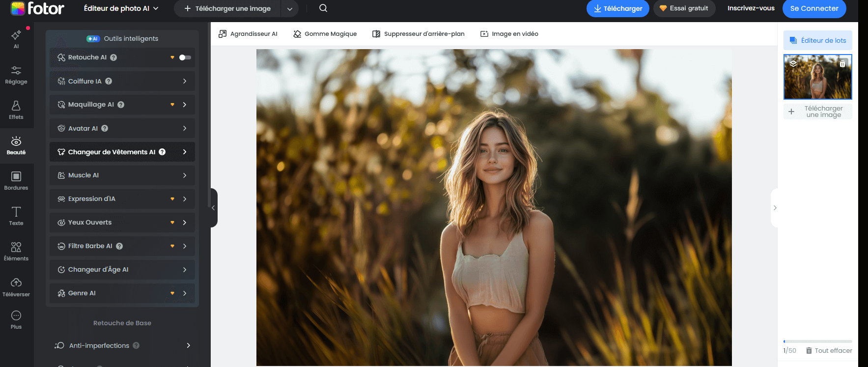
Task: Open the Réglage adjustments panel
Action: coord(16,75)
